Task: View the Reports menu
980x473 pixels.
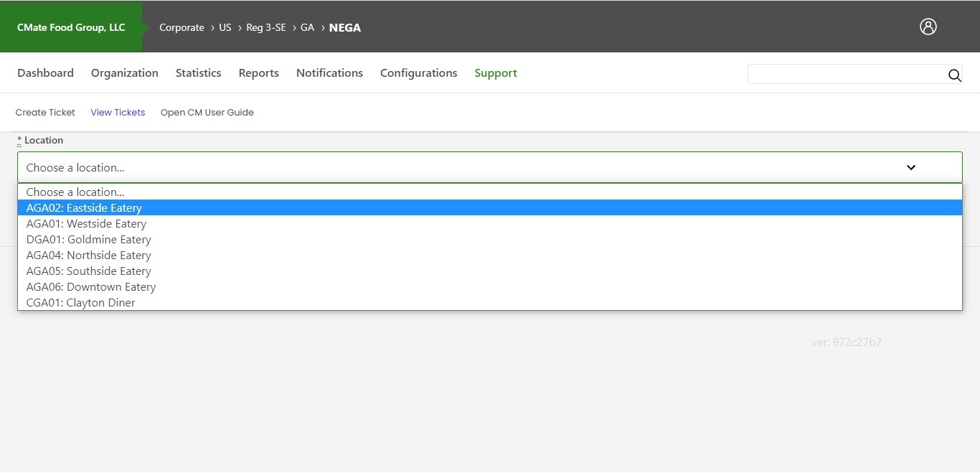Action: tap(258, 72)
